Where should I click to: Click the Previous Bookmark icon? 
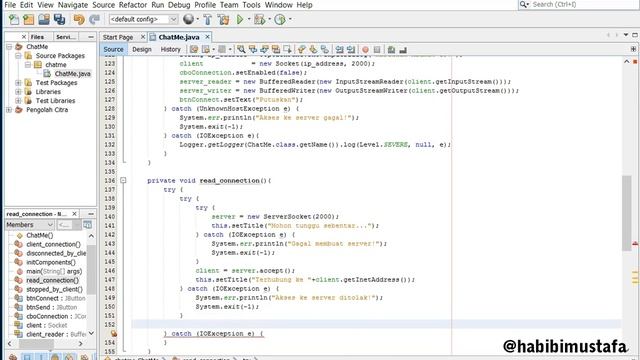[x=302, y=49]
